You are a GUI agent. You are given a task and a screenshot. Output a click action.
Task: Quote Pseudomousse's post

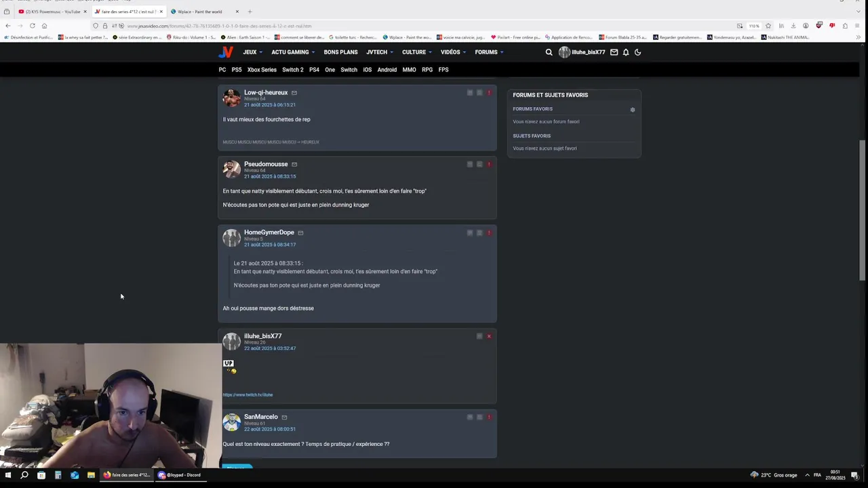click(x=470, y=165)
